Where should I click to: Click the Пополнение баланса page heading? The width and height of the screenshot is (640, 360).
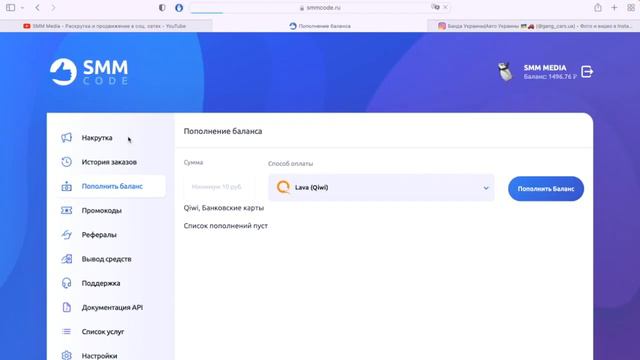click(223, 131)
